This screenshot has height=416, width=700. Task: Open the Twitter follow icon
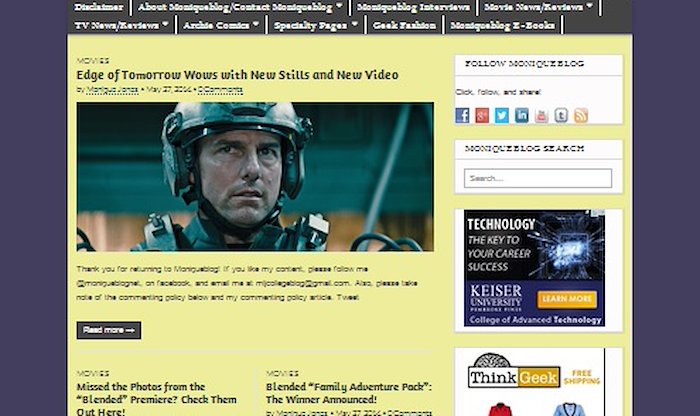point(501,116)
